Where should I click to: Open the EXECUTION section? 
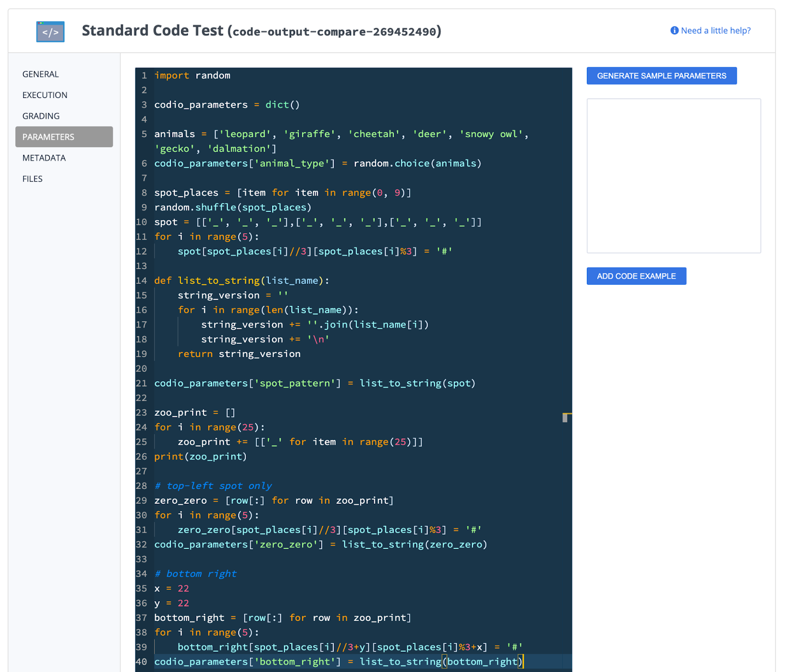coord(45,95)
